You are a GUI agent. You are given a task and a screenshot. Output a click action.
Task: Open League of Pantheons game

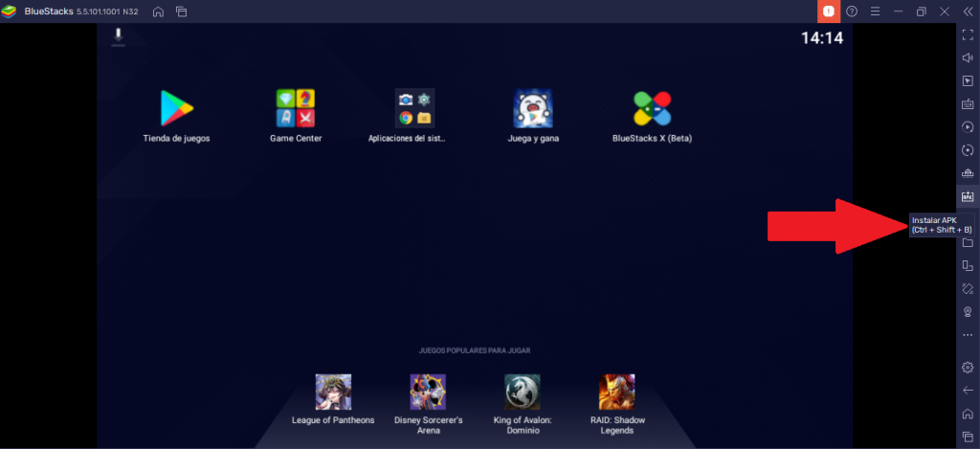(333, 392)
